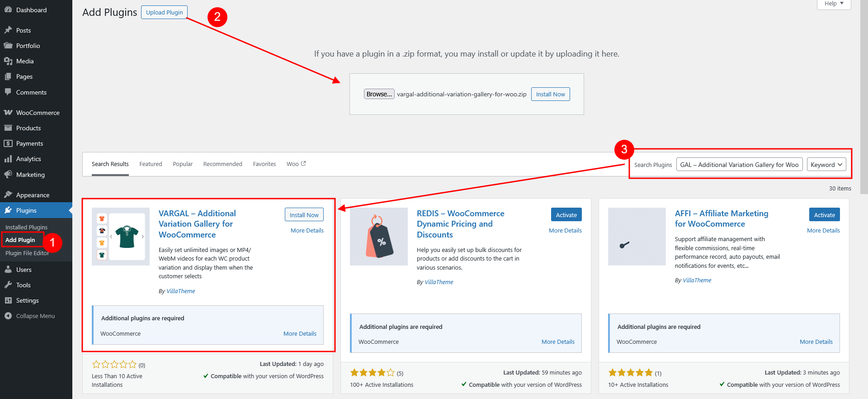Switch to the Popular tab
Screen dimensions: 868x399
[x=183, y=164]
